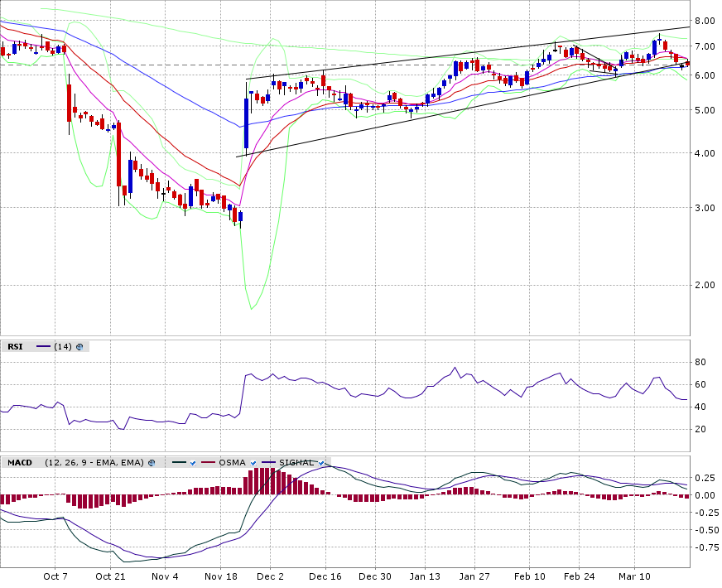Click the Feb 10 date label

[x=530, y=576]
